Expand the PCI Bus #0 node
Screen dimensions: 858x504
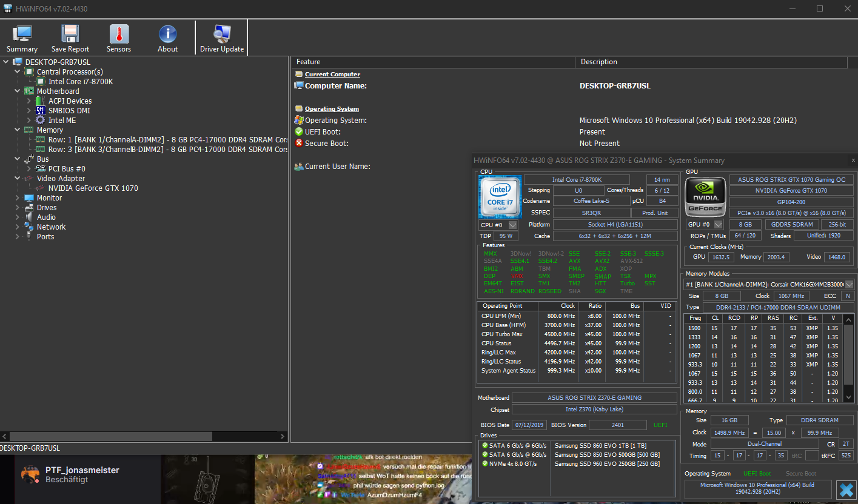click(x=28, y=169)
